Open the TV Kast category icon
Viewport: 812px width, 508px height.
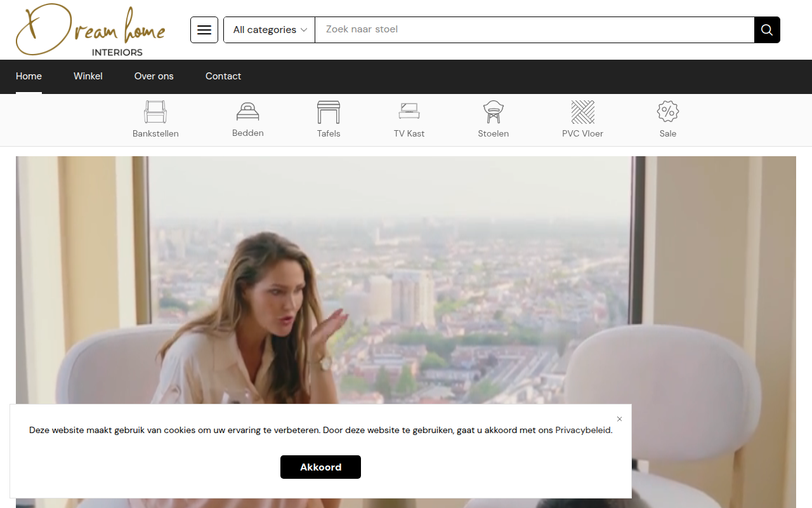coord(409,112)
